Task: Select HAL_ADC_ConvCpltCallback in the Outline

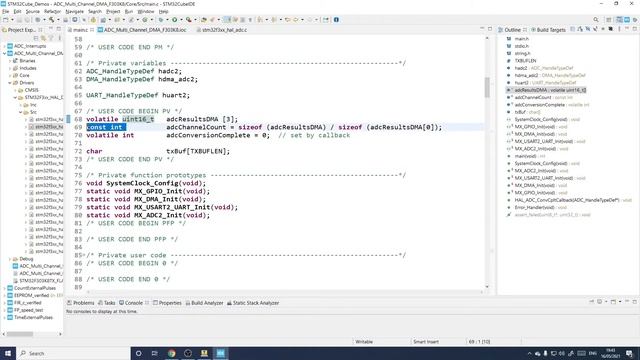Action: 567,200
